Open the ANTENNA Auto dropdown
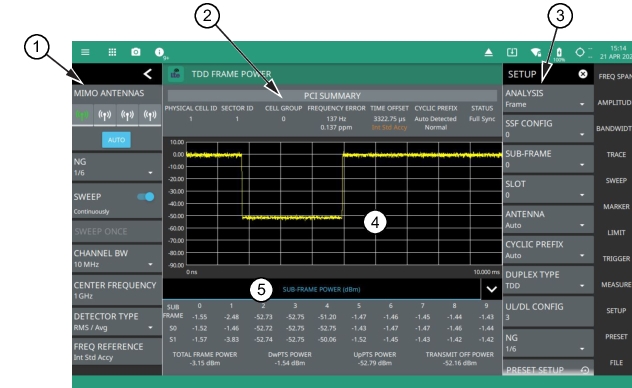 (548, 220)
